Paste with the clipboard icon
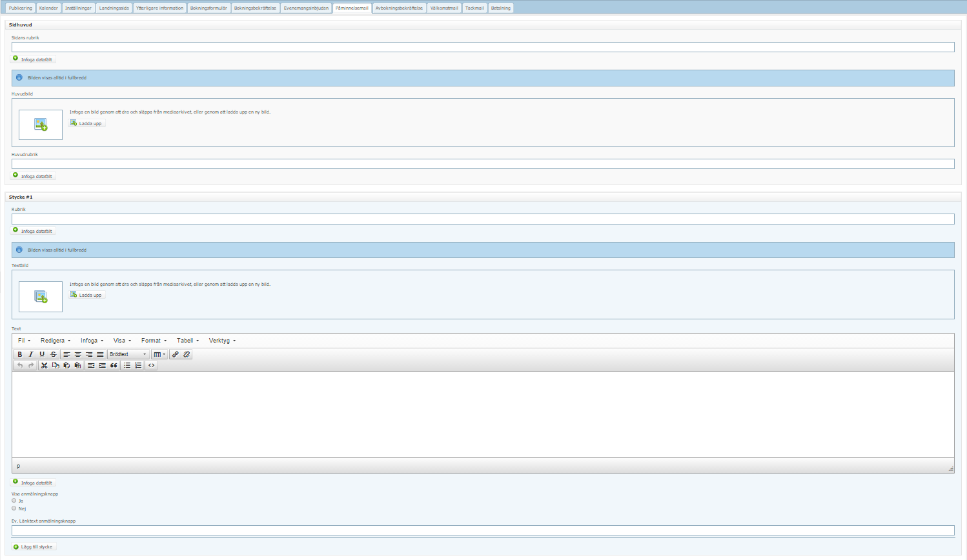This screenshot has height=560, width=967. pyautogui.click(x=66, y=365)
